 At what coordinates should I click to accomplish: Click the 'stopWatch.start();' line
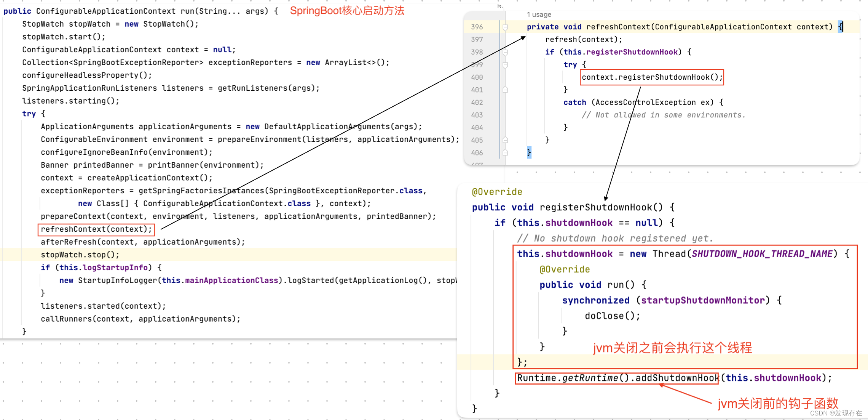pyautogui.click(x=64, y=37)
